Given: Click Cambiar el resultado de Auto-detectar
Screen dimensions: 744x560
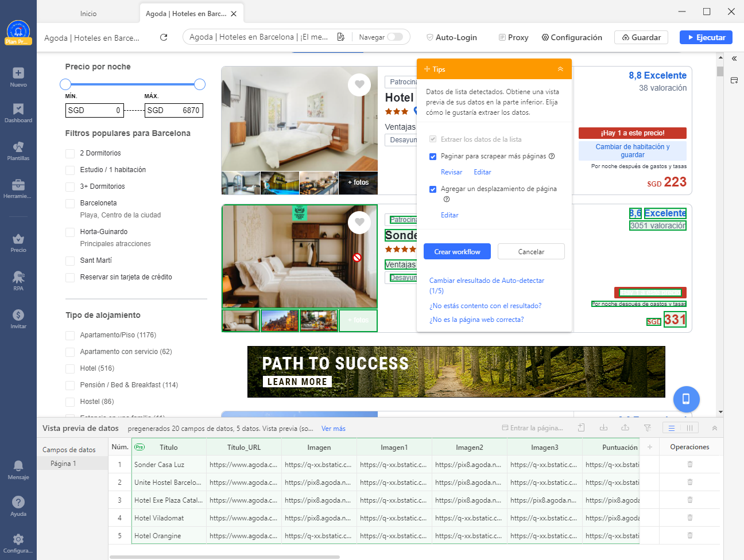Looking at the screenshot, I should click(487, 285).
